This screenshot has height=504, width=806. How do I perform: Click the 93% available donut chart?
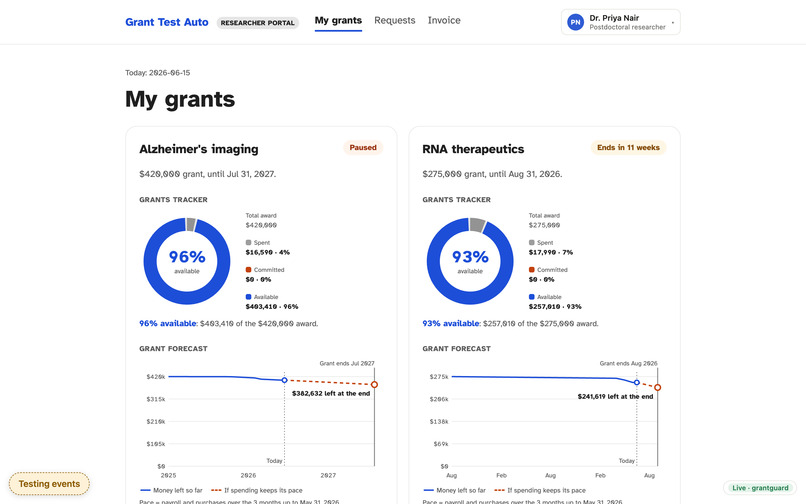(470, 261)
